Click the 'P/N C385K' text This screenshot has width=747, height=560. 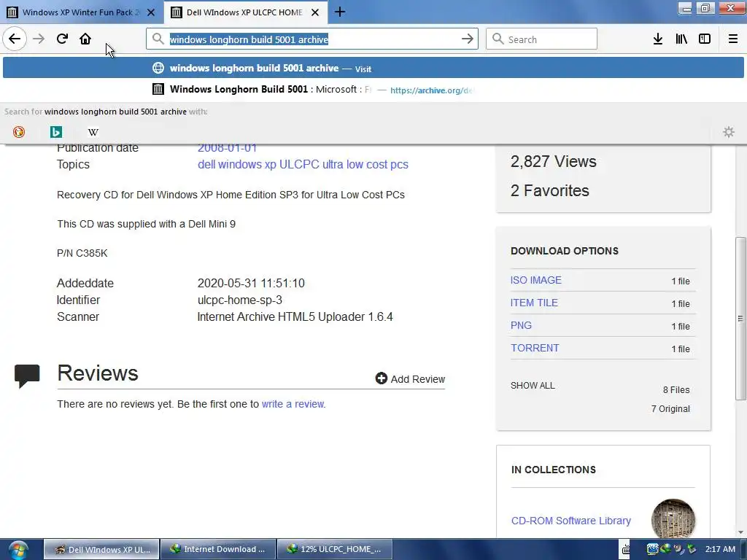82,253
